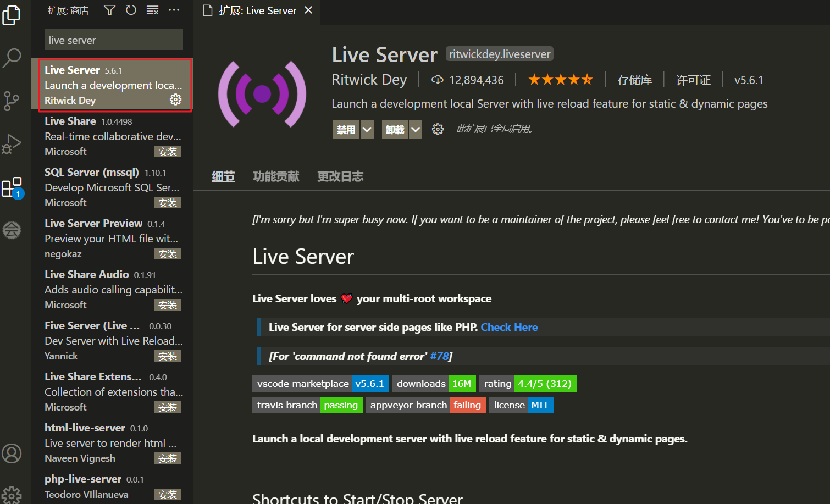Click the extension search input field

[114, 40]
